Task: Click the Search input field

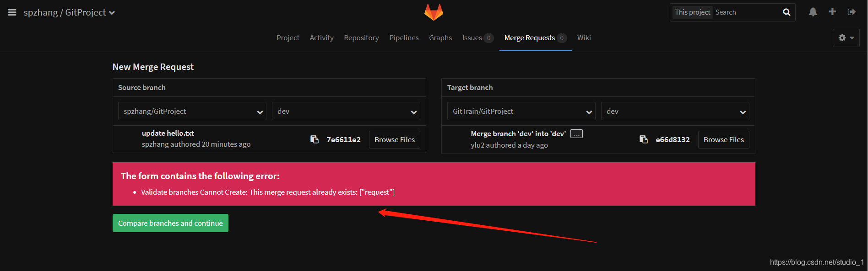Action: click(x=747, y=12)
